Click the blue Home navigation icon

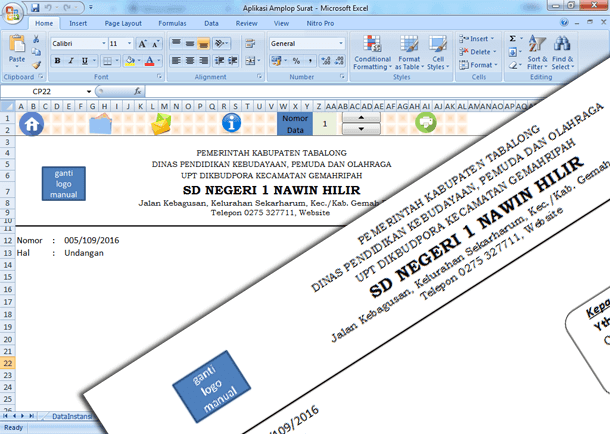click(32, 124)
